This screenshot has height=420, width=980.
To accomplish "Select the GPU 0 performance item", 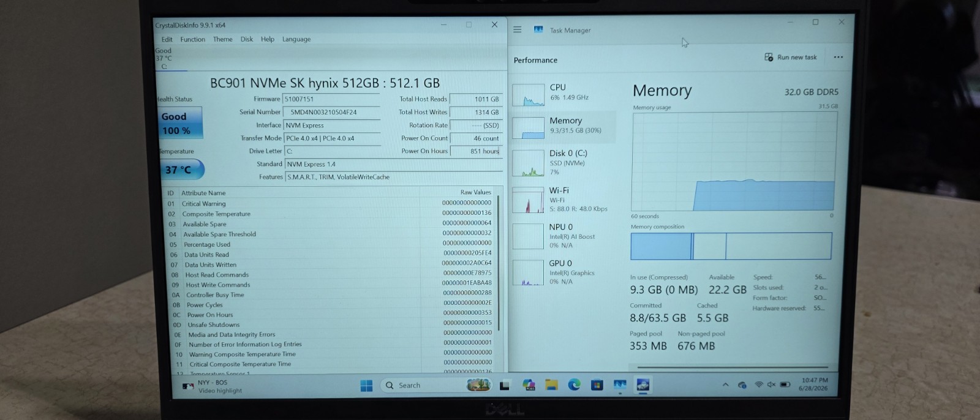I will [x=563, y=272].
